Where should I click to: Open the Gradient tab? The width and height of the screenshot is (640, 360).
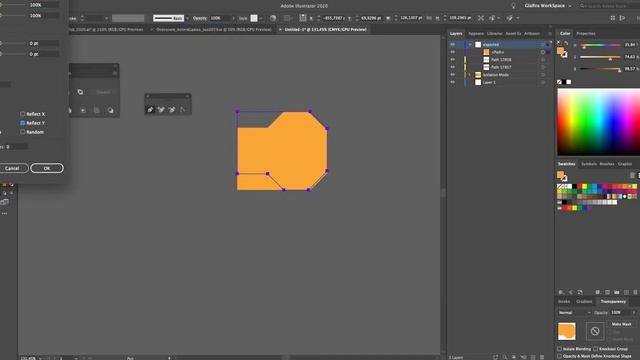point(584,301)
